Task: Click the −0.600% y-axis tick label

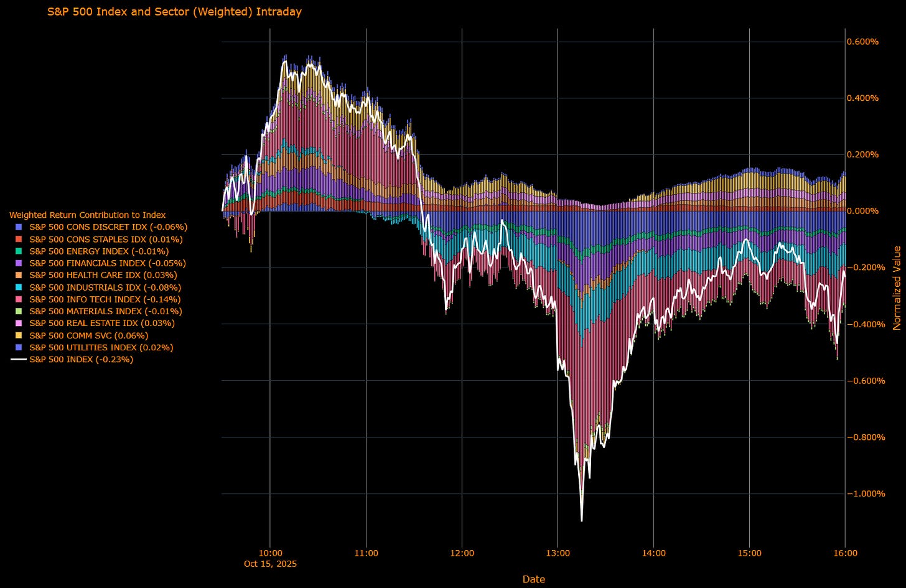Action: pyautogui.click(x=862, y=381)
